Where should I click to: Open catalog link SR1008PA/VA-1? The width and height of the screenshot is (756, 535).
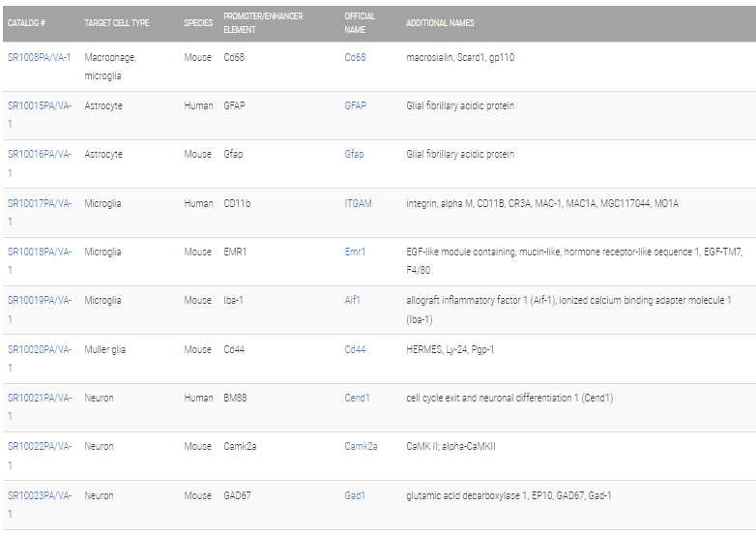[39, 57]
